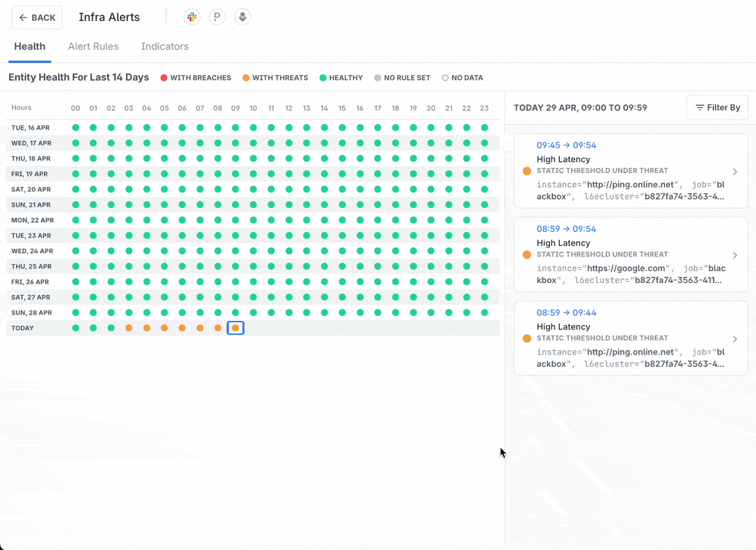Go back using the Back button
The height and width of the screenshot is (550, 756).
click(36, 18)
